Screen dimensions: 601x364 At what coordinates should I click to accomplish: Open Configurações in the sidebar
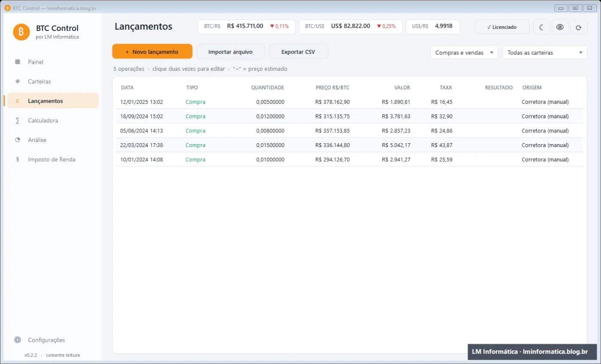pos(53,340)
